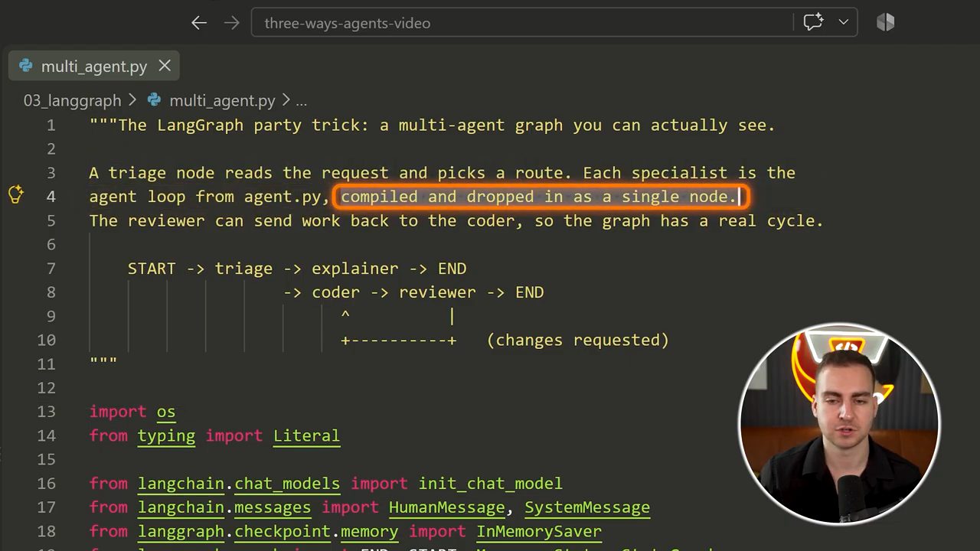Image resolution: width=980 pixels, height=551 pixels.
Task: Click the word 'triage' on line 7
Action: [x=243, y=269]
